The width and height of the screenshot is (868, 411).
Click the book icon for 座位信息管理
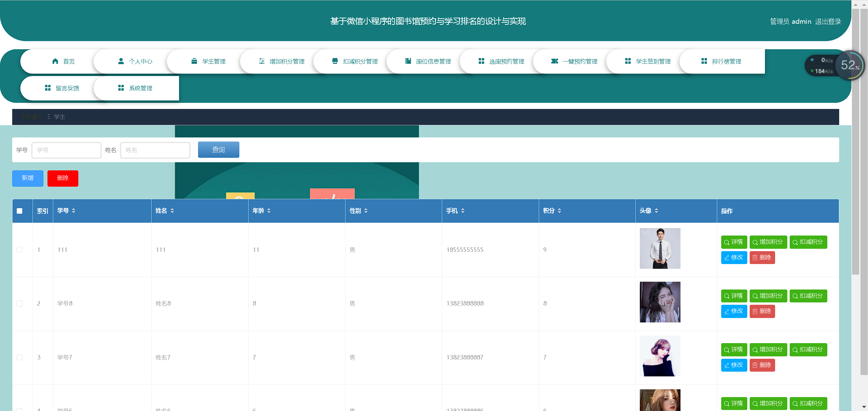pos(408,61)
